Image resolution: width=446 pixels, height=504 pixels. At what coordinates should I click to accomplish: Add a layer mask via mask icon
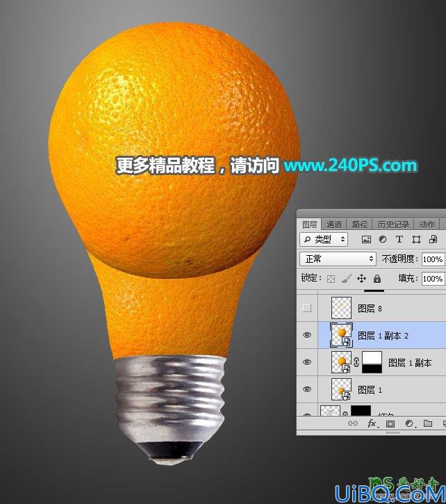click(390, 423)
